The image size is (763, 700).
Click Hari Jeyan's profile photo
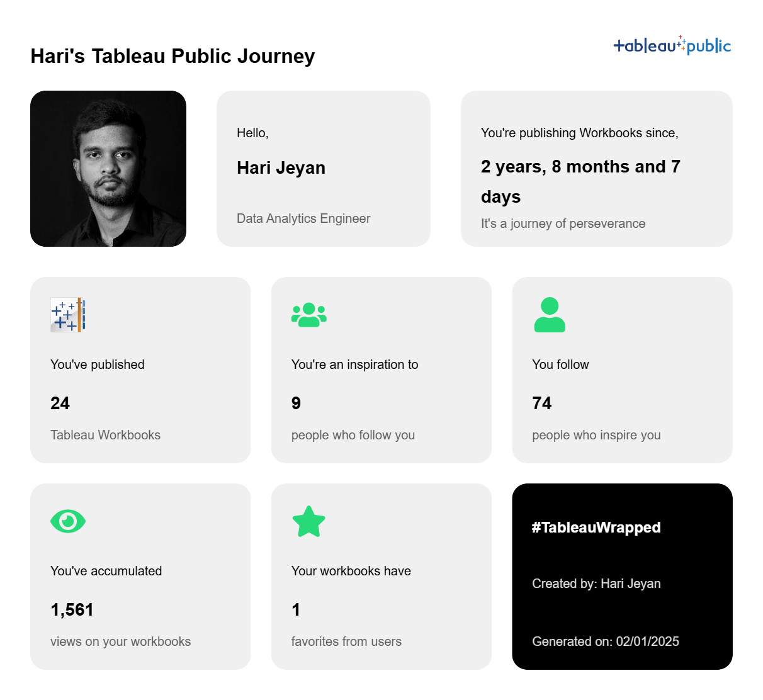coord(108,169)
